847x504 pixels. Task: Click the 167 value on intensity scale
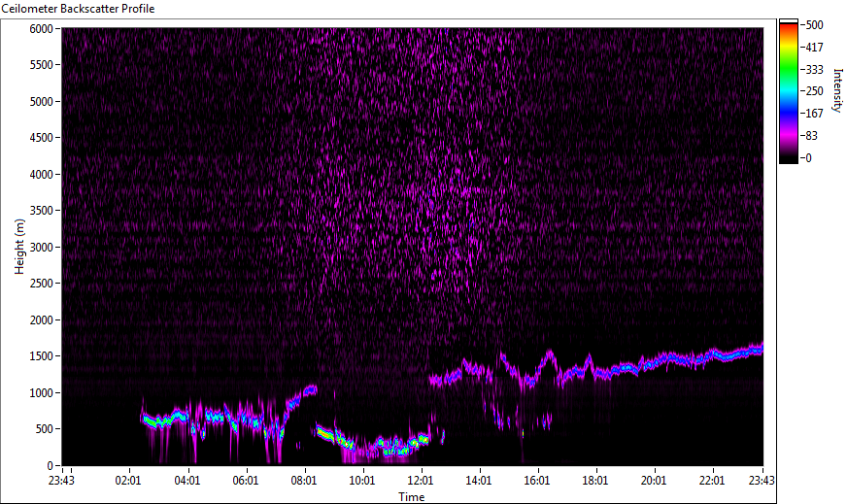coord(814,113)
